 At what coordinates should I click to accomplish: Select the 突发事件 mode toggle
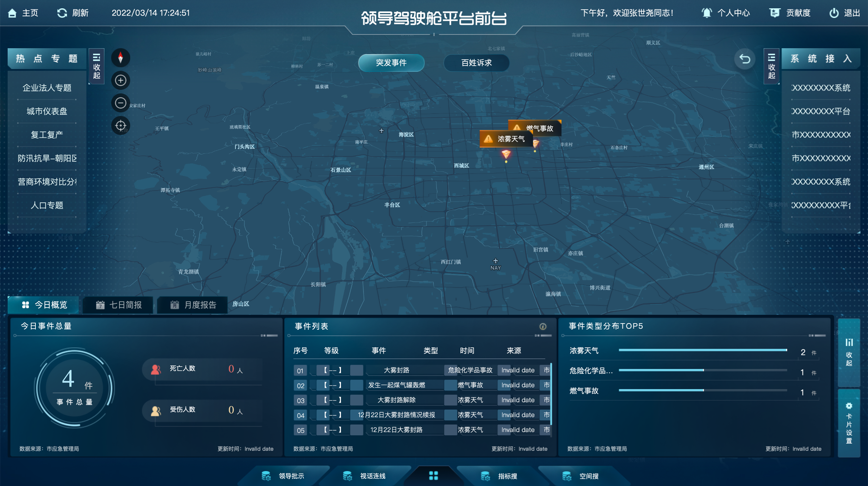392,63
